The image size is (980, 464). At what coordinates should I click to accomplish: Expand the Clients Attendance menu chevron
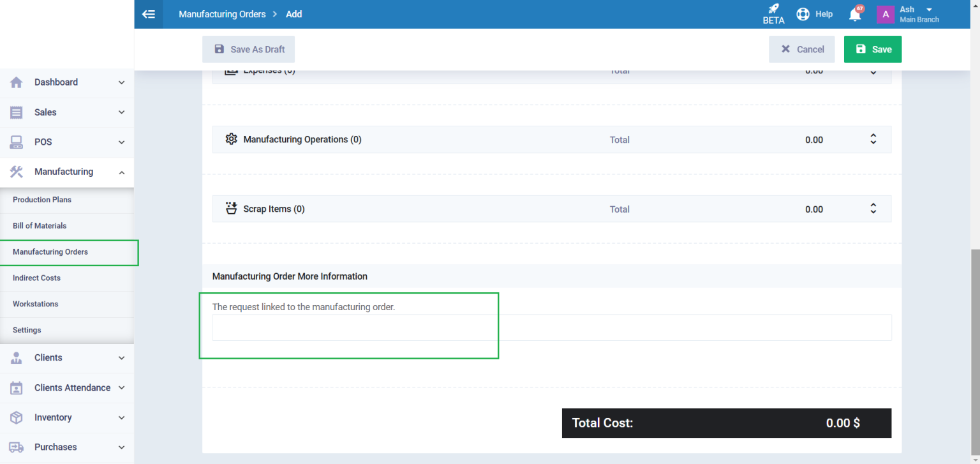pyautogui.click(x=122, y=388)
